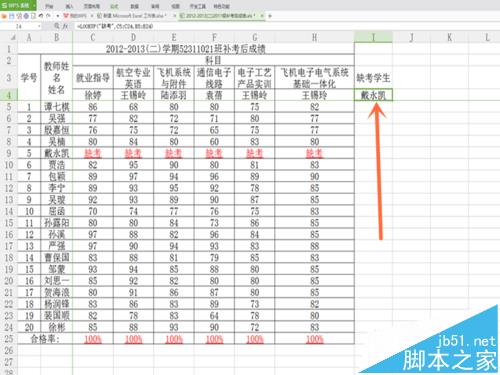
Task: Close the 我的WPS document tab
Action: 92,16
